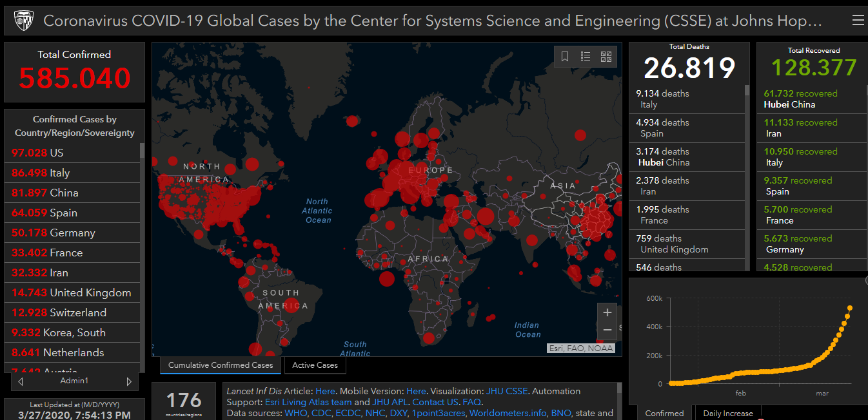This screenshot has width=868, height=420.
Task: Open the FAQ link
Action: (472, 402)
